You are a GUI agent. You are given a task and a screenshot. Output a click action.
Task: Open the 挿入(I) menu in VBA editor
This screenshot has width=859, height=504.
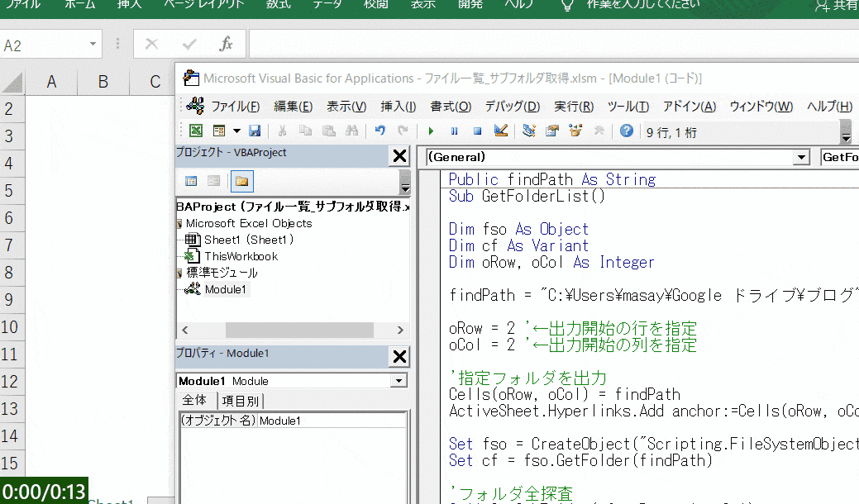pos(398,106)
